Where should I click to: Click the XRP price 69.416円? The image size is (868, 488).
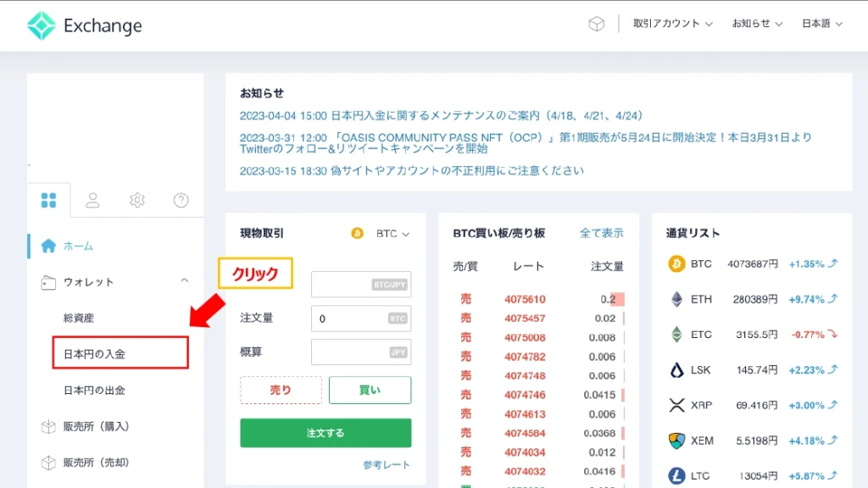[757, 406]
